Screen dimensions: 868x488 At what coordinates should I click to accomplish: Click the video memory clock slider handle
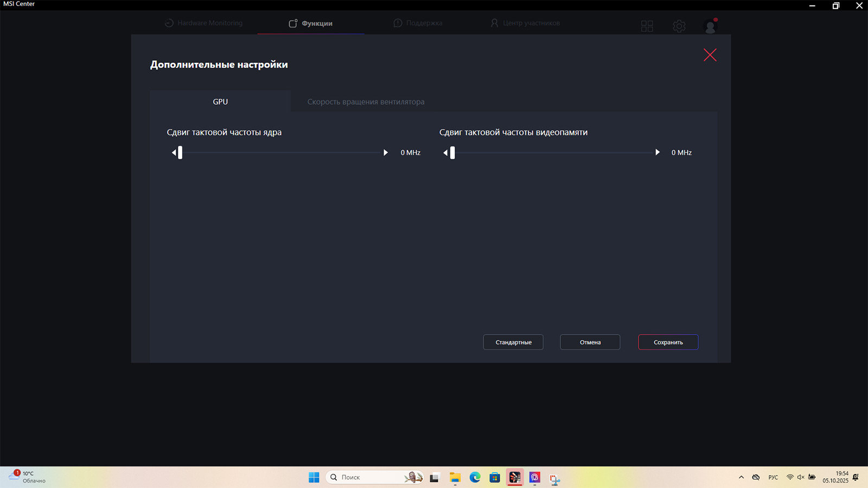452,153
